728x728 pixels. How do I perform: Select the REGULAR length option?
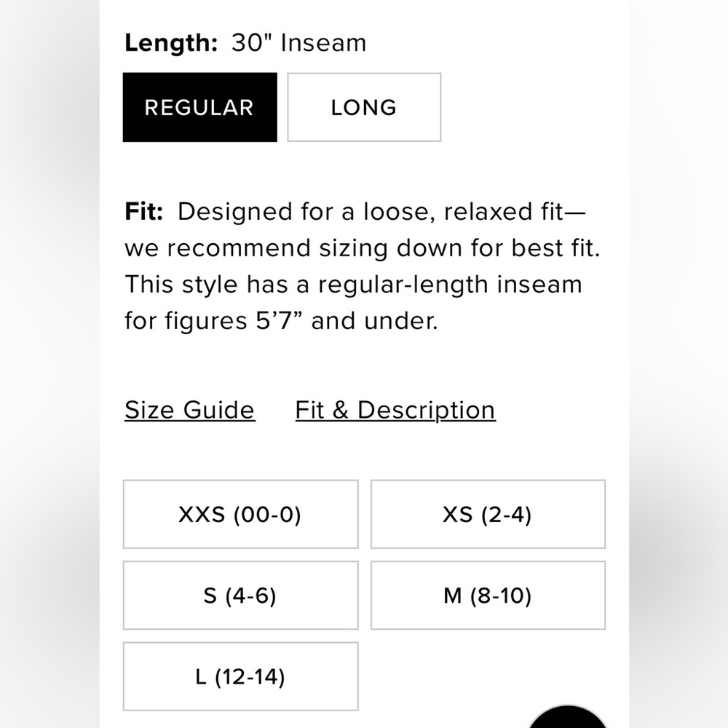(200, 107)
